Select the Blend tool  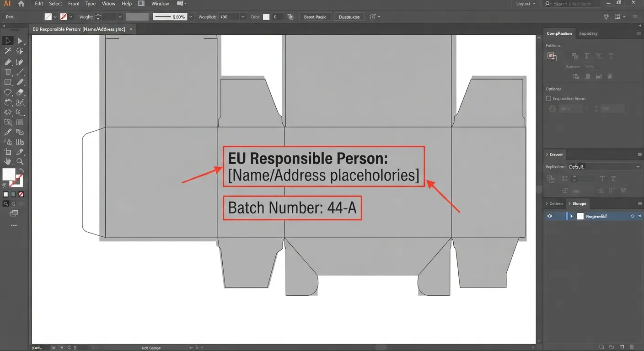point(20,132)
